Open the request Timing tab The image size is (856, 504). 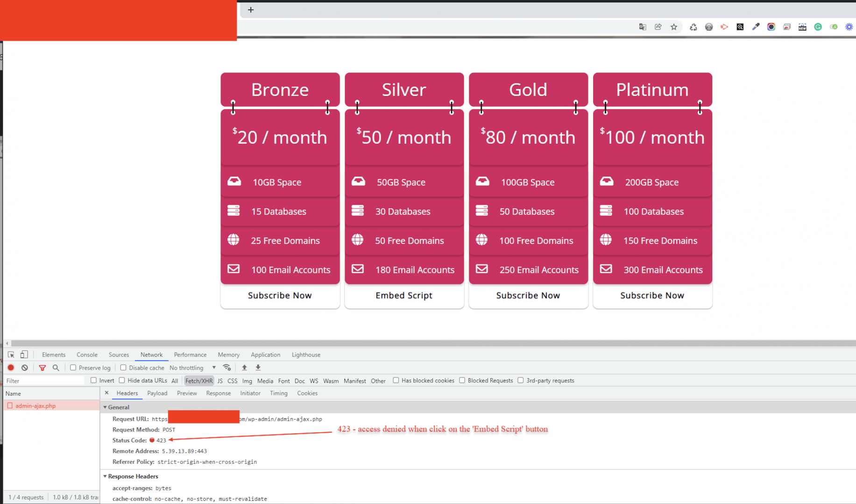279,393
